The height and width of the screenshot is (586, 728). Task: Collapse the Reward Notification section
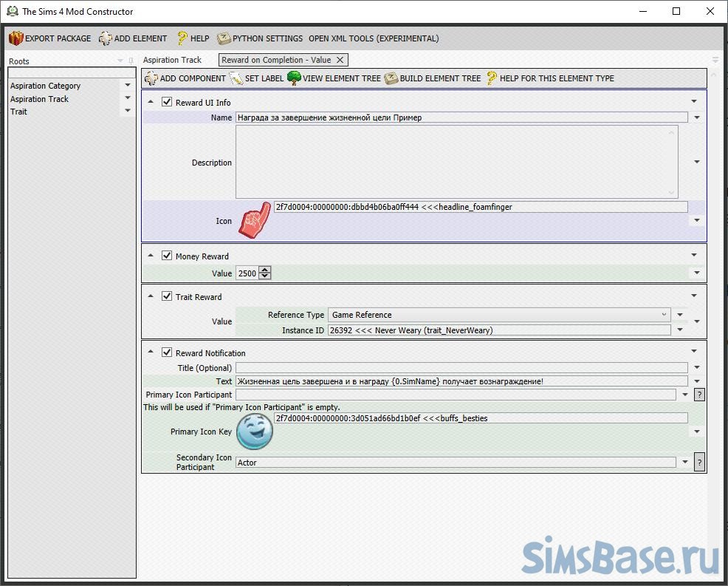point(151,353)
